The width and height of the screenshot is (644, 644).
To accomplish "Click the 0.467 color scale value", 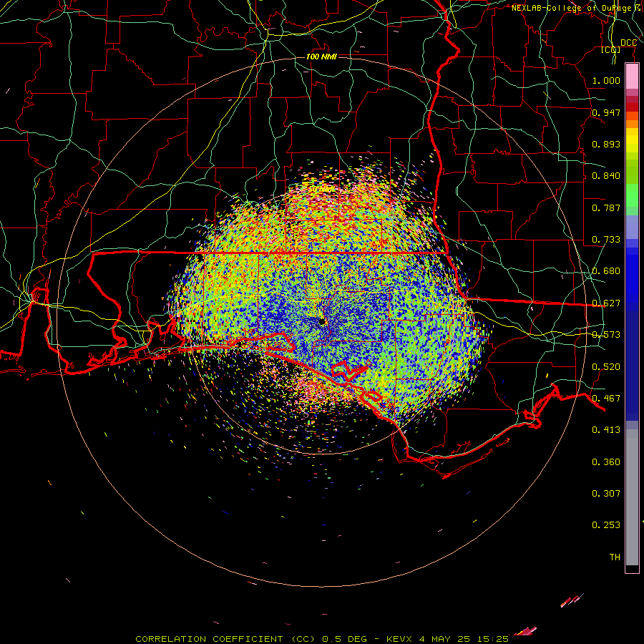I will point(606,399).
